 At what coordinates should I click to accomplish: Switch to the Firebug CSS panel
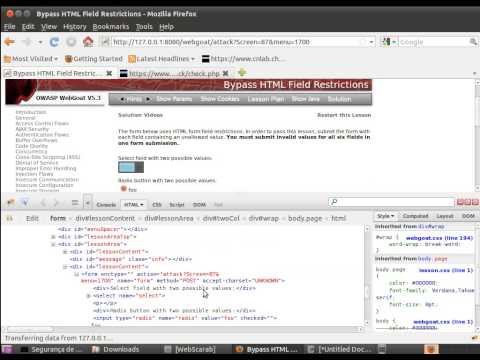pos(157,205)
